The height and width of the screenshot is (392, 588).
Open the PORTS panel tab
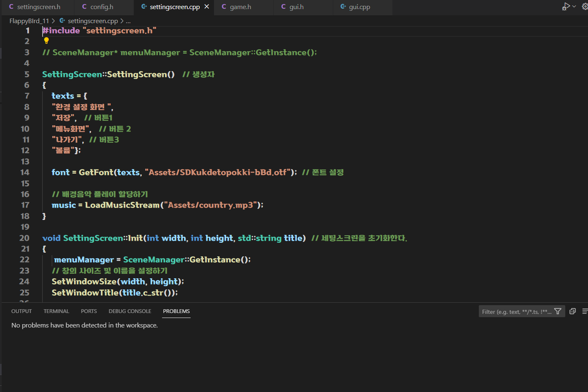coord(89,311)
